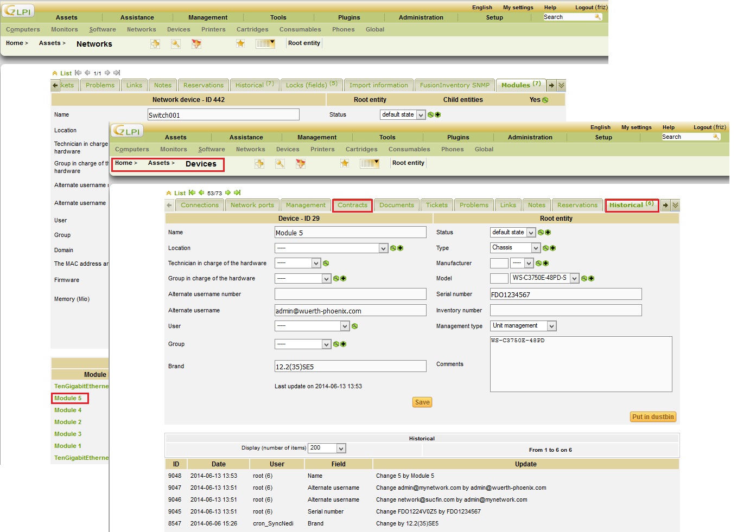The height and width of the screenshot is (532, 756).
Task: Expand all tabs arrow at the end of device tabs
Action: coord(675,205)
